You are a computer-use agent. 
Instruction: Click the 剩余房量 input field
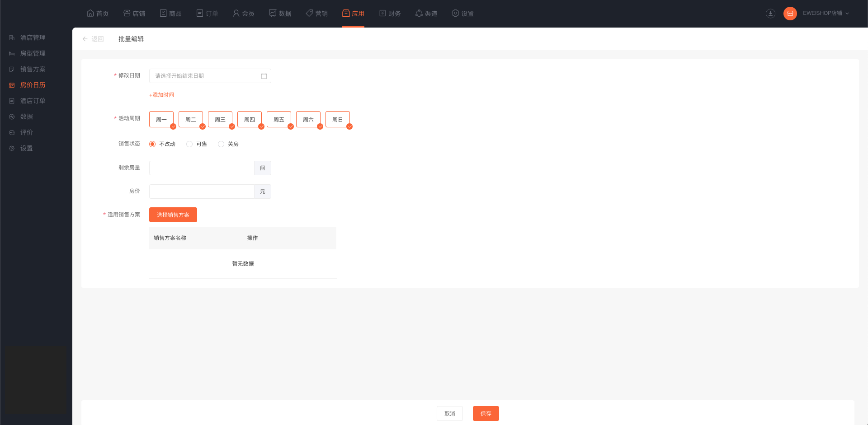click(x=202, y=168)
